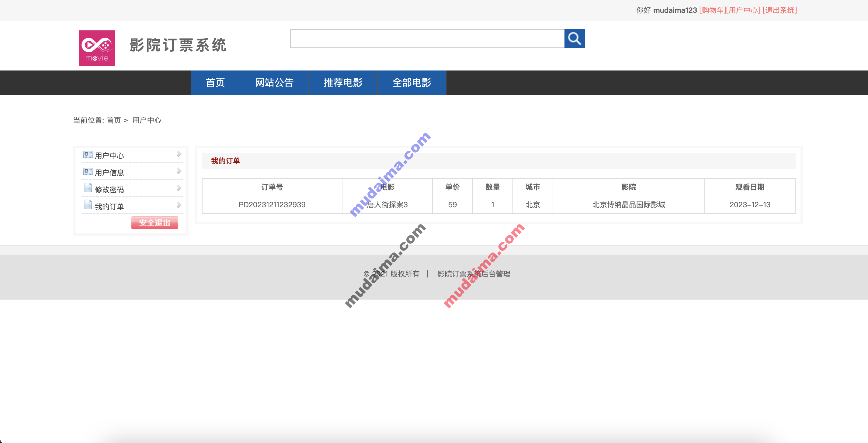The image size is (868, 443).
Task: Click the arrow beside sidebar 用户中心
Action: pyautogui.click(x=179, y=154)
